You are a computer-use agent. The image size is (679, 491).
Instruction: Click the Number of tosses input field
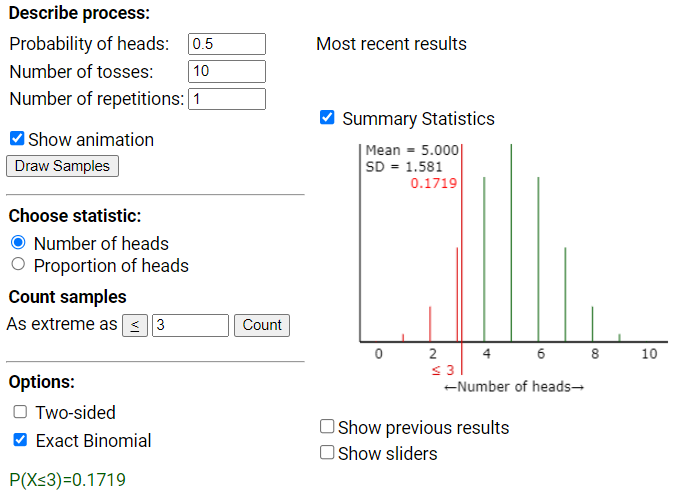coord(226,71)
